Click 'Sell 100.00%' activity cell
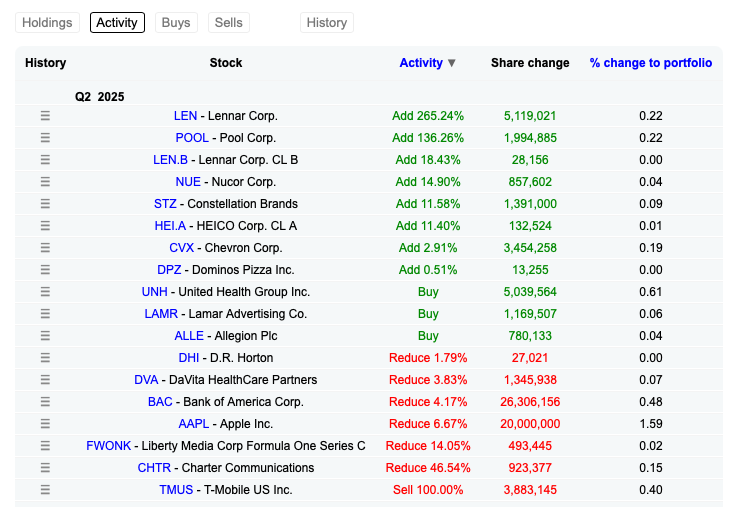This screenshot has height=507, width=737. 428,490
